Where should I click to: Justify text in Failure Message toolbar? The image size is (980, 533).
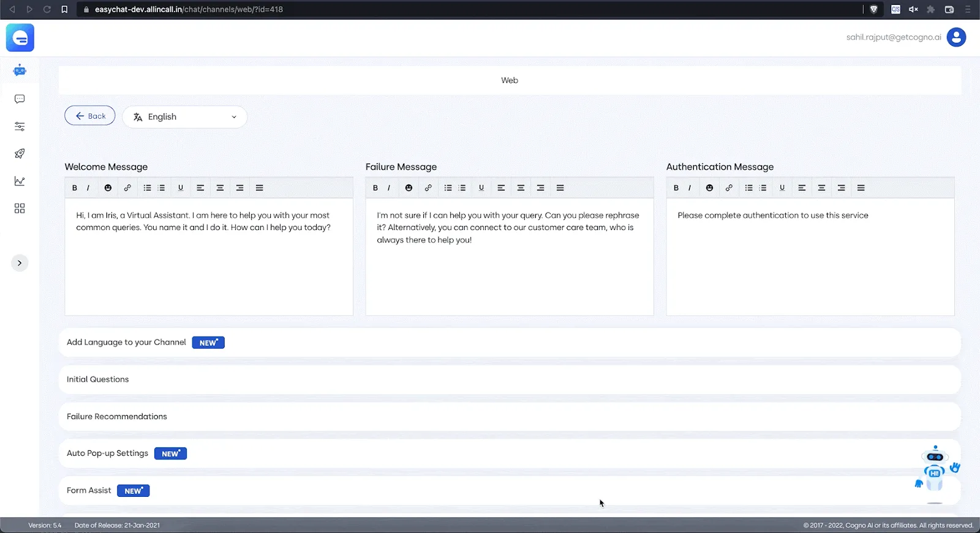tap(560, 188)
